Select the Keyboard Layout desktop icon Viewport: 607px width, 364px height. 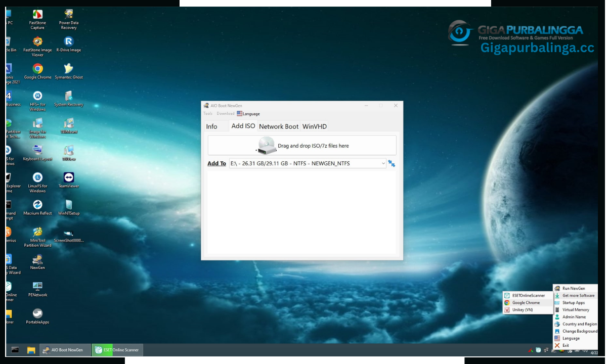[x=37, y=153]
